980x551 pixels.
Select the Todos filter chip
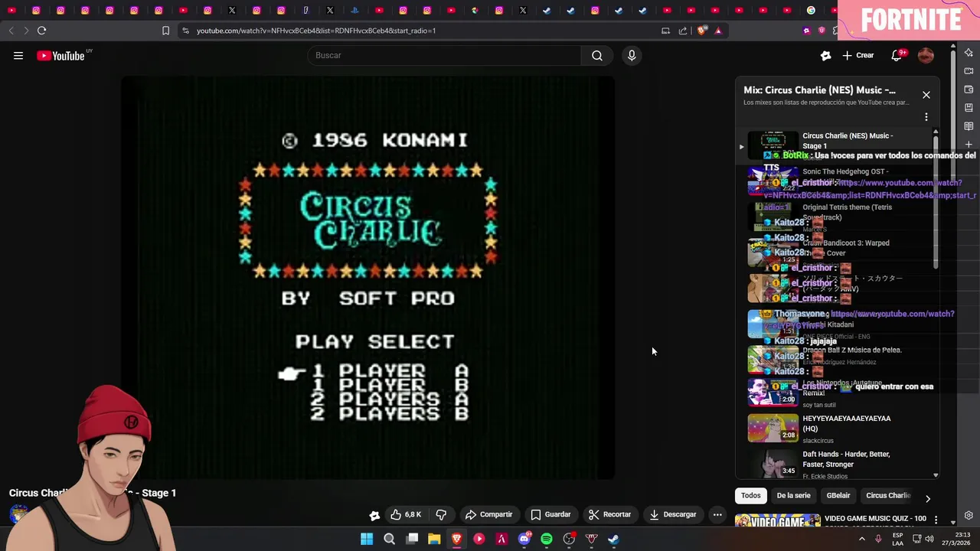point(751,495)
